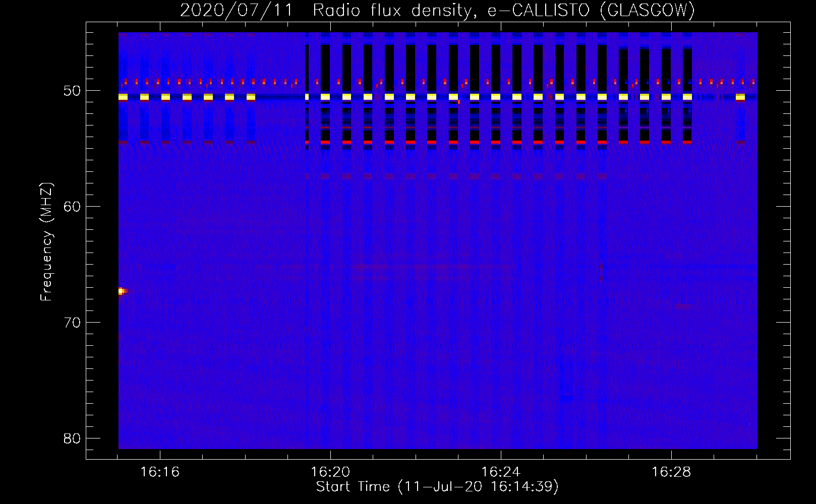Click the bright yellow burst near 67 MHz
Image resolution: width=816 pixels, height=504 pixels.
[122, 291]
